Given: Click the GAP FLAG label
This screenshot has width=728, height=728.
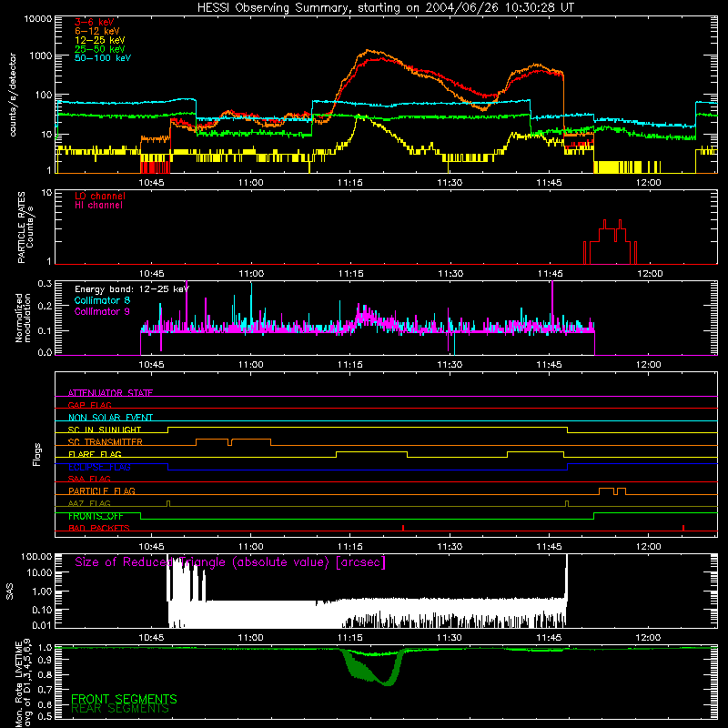Looking at the screenshot, I should coord(89,405).
